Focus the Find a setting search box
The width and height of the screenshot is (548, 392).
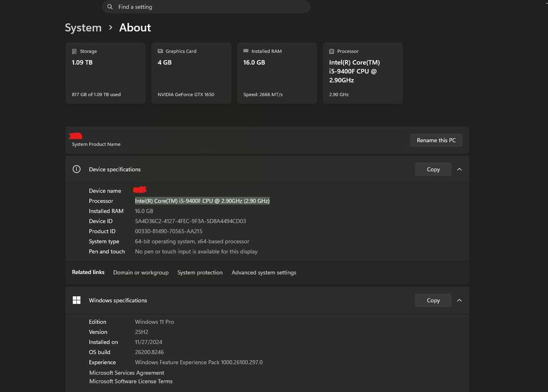tap(206, 7)
